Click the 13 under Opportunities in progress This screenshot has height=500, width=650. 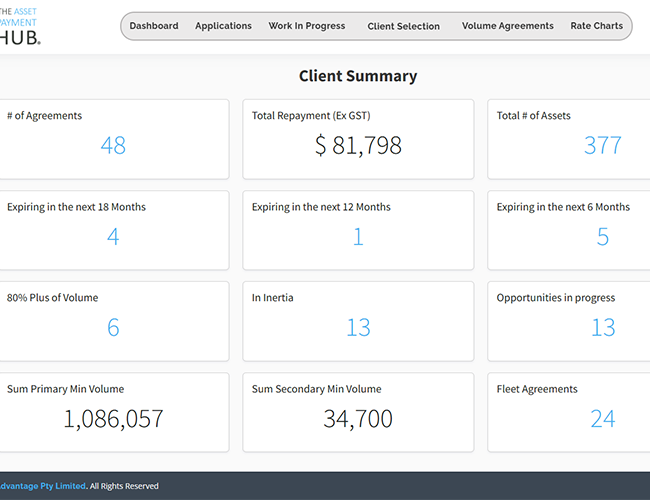click(x=603, y=328)
